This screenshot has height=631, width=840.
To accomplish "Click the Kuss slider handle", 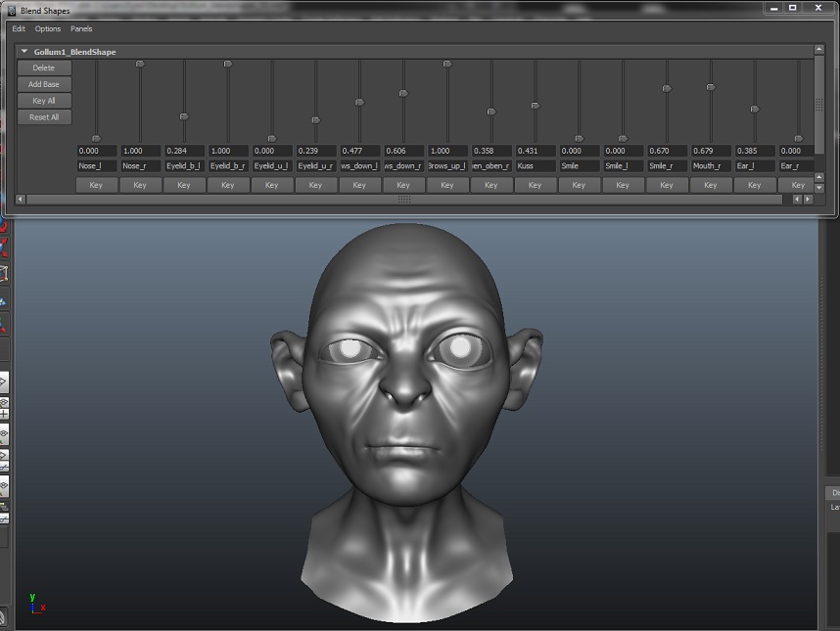I will tap(536, 106).
